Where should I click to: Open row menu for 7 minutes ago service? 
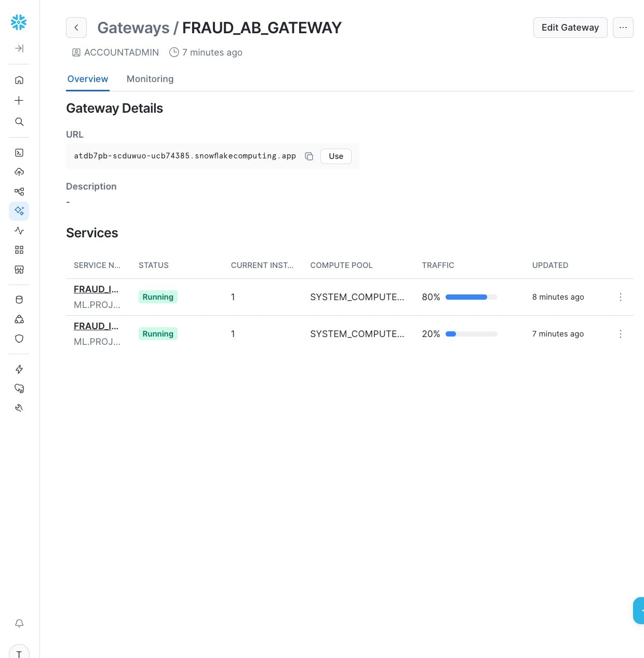pos(621,334)
